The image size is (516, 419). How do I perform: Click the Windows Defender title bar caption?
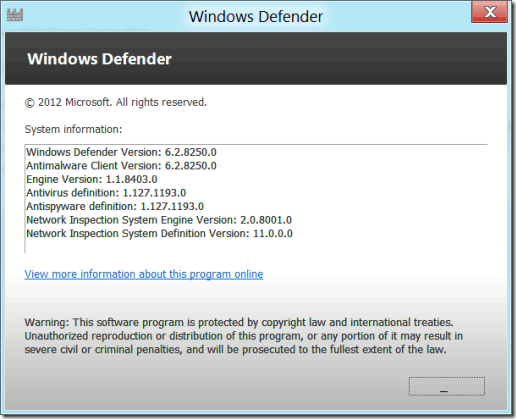256,16
